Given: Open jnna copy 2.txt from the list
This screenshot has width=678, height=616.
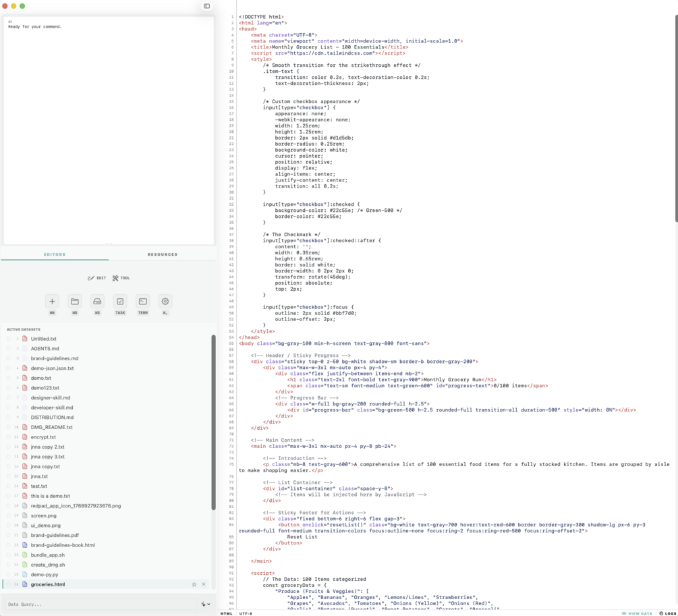Looking at the screenshot, I should click(x=48, y=447).
